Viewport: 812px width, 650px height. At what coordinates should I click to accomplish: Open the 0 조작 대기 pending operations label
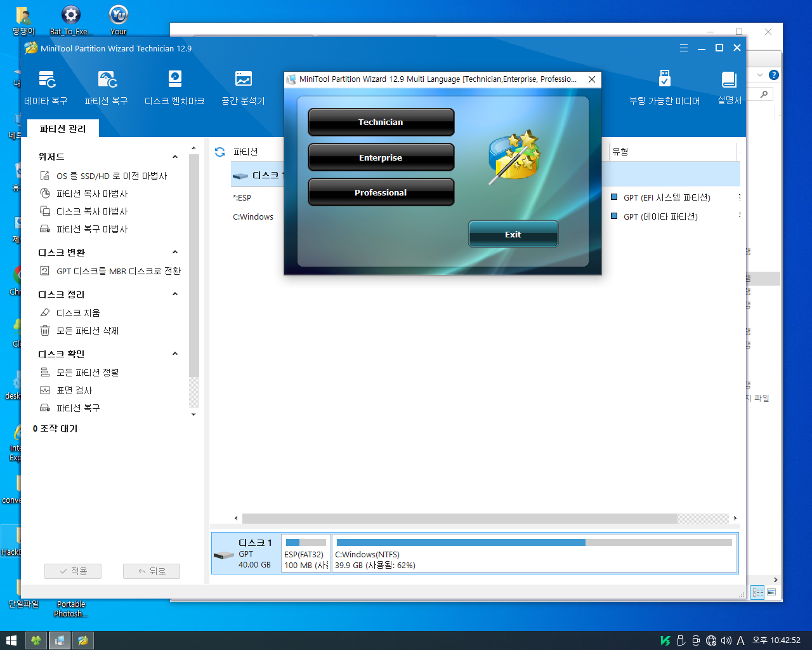pyautogui.click(x=55, y=428)
